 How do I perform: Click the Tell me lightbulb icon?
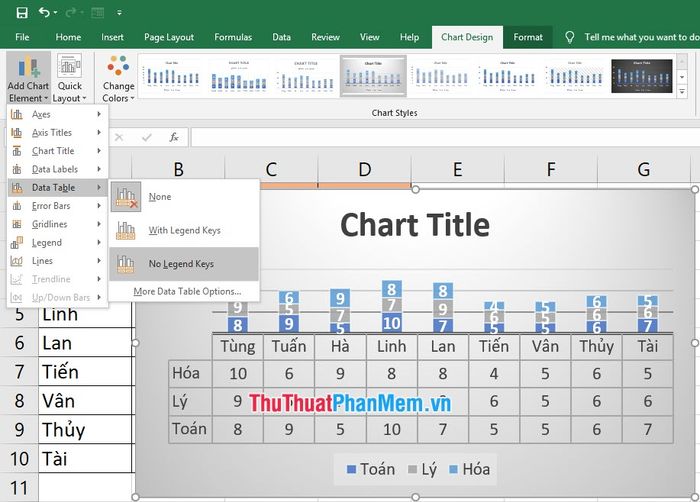coord(570,37)
